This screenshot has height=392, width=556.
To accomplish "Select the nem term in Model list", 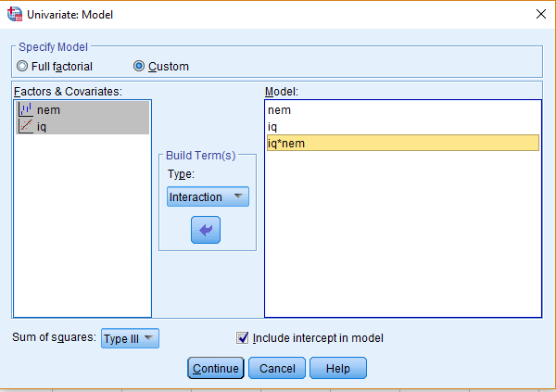I will pos(403,110).
